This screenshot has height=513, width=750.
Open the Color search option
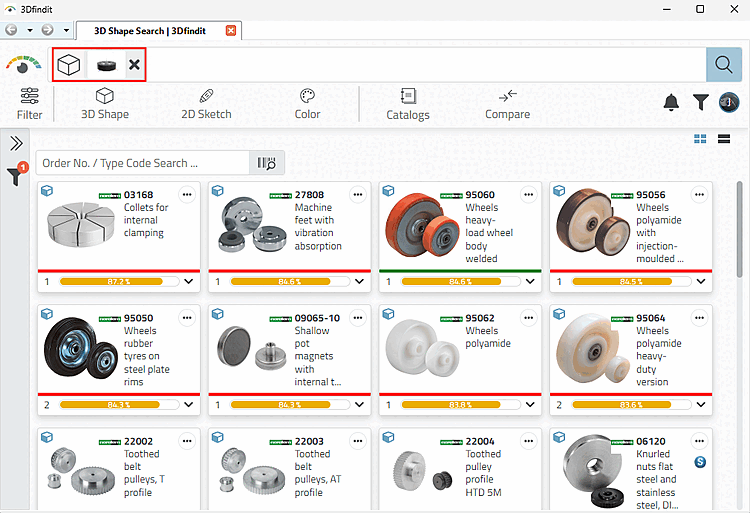[307, 104]
